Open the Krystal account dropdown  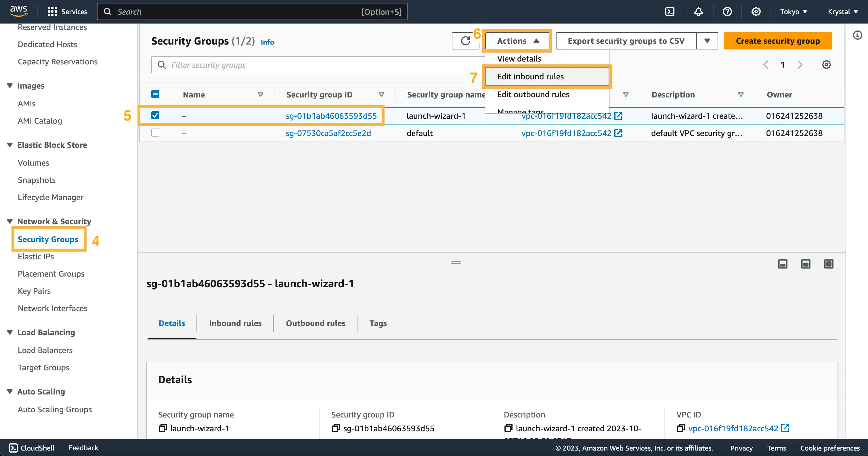[843, 12]
